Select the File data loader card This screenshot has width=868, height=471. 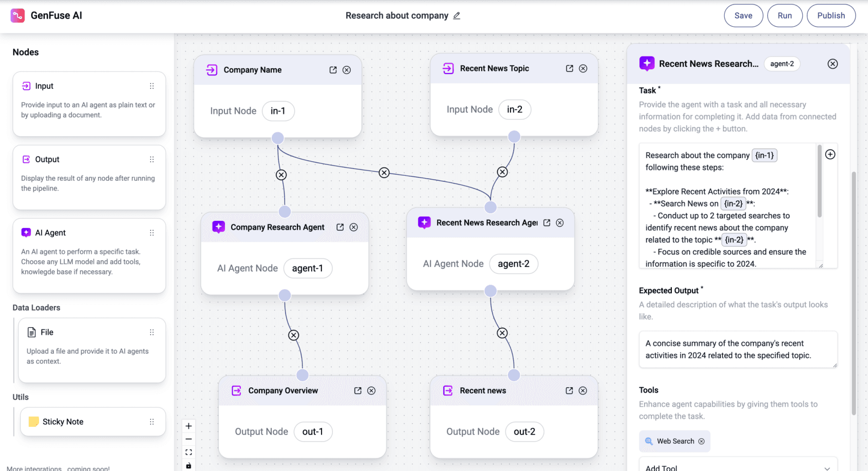92,350
